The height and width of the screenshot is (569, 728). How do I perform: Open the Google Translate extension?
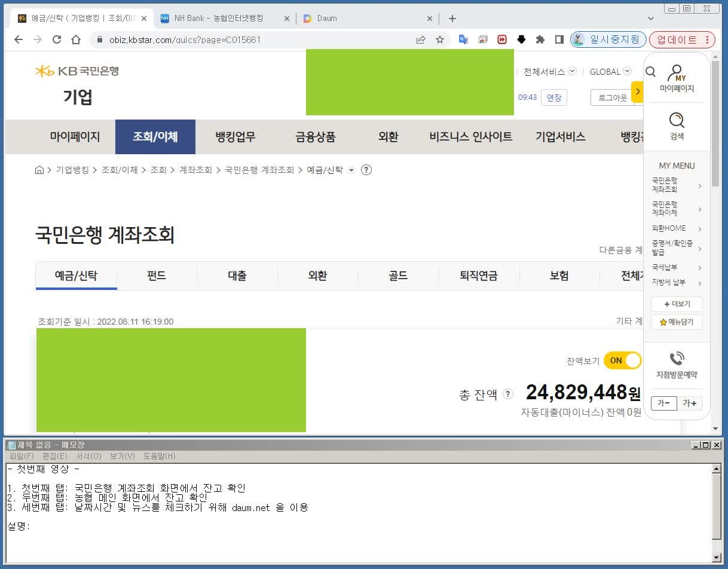click(x=463, y=39)
